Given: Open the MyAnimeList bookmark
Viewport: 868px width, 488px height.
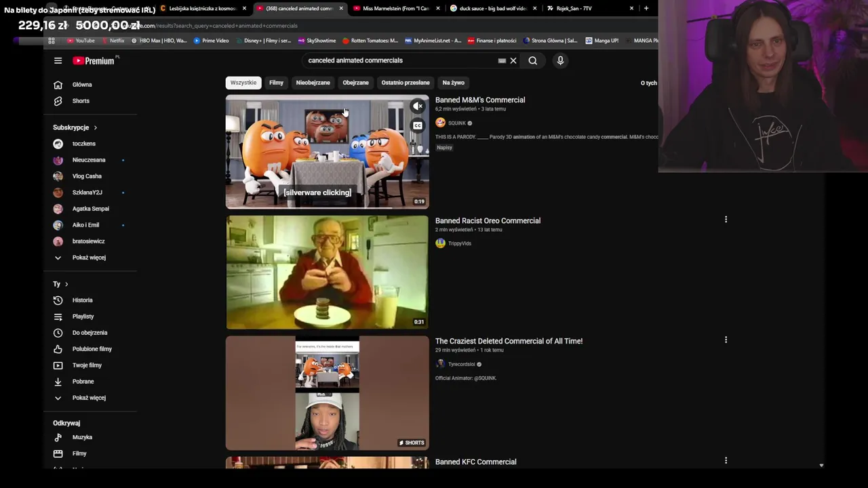Looking at the screenshot, I should (x=433, y=41).
